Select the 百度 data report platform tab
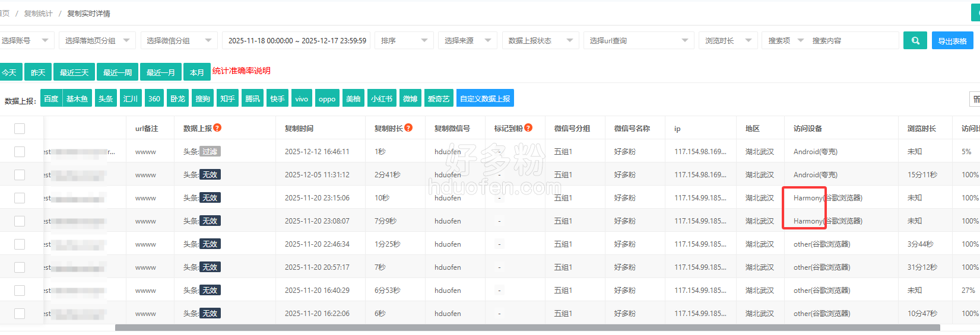 tap(51, 99)
